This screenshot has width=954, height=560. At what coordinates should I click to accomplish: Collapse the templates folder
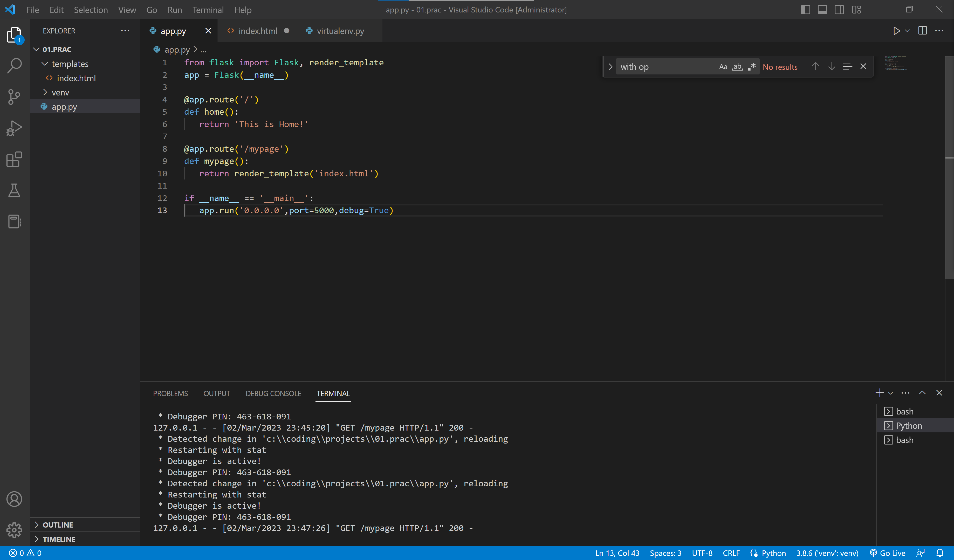45,64
